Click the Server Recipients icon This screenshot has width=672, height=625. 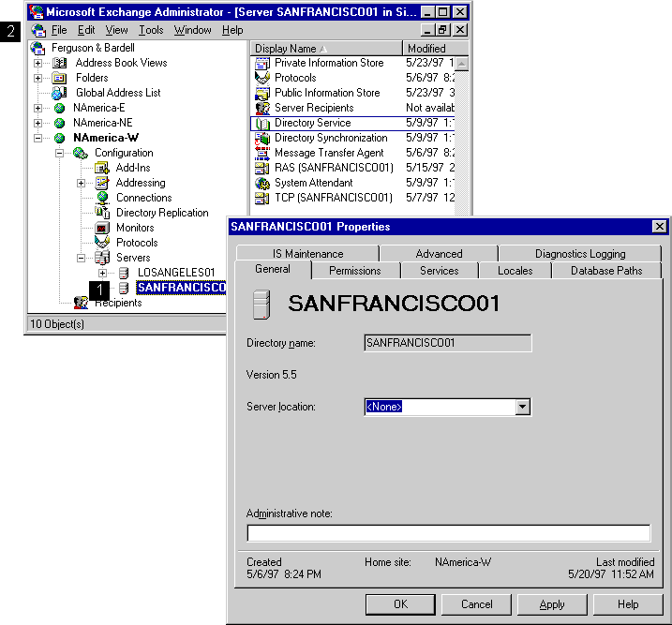pyautogui.click(x=262, y=108)
